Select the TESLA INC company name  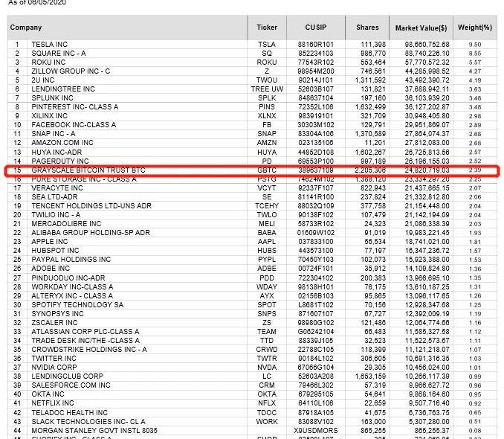coord(50,45)
